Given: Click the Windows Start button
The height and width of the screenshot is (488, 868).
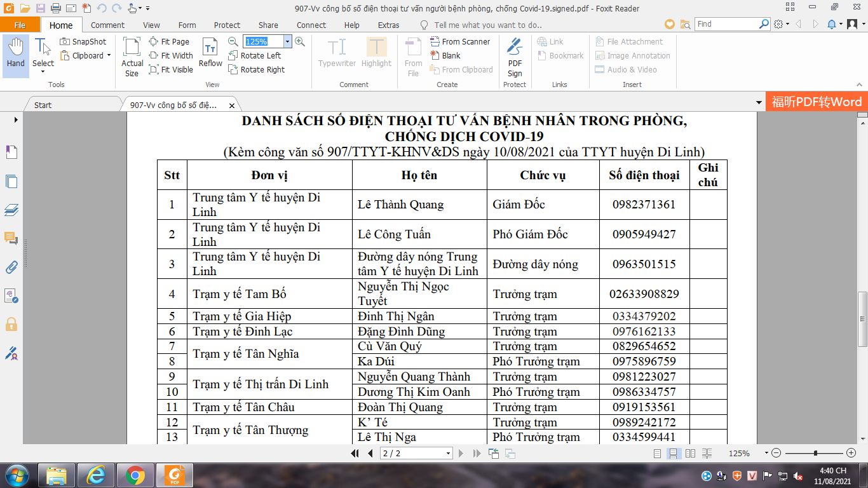Looking at the screenshot, I should (x=17, y=475).
